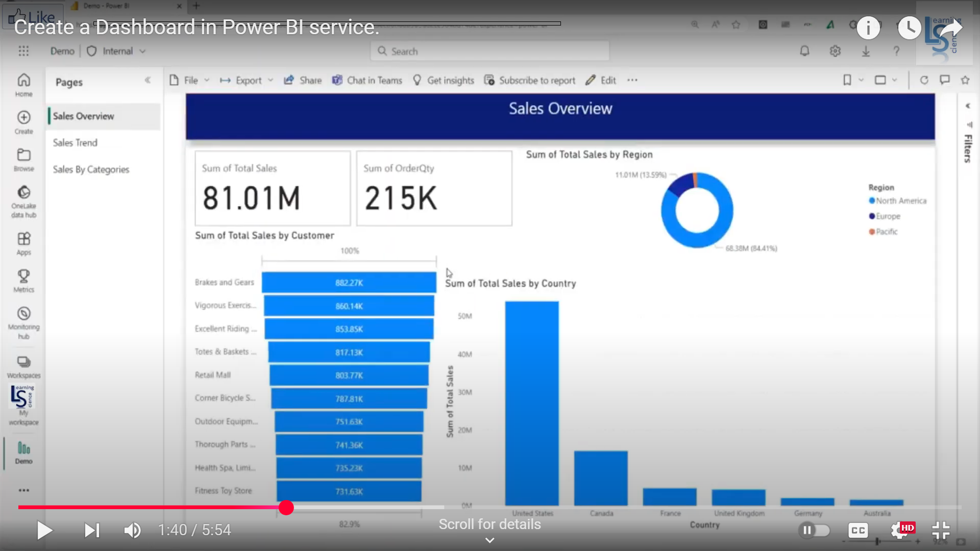Open the View layout dropdown
Screen dimensions: 980x551
pyautogui.click(x=886, y=80)
